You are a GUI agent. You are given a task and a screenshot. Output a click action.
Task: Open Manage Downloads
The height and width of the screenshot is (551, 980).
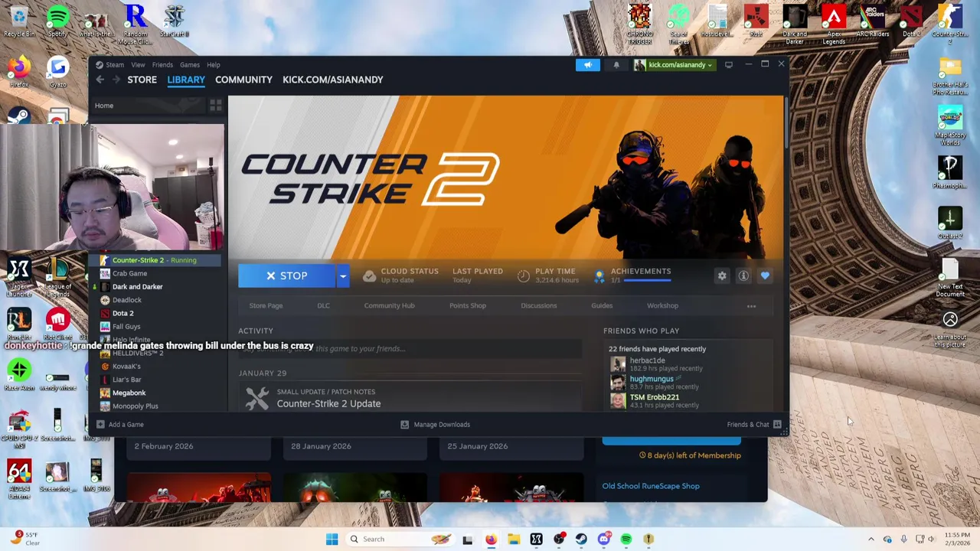pos(436,424)
